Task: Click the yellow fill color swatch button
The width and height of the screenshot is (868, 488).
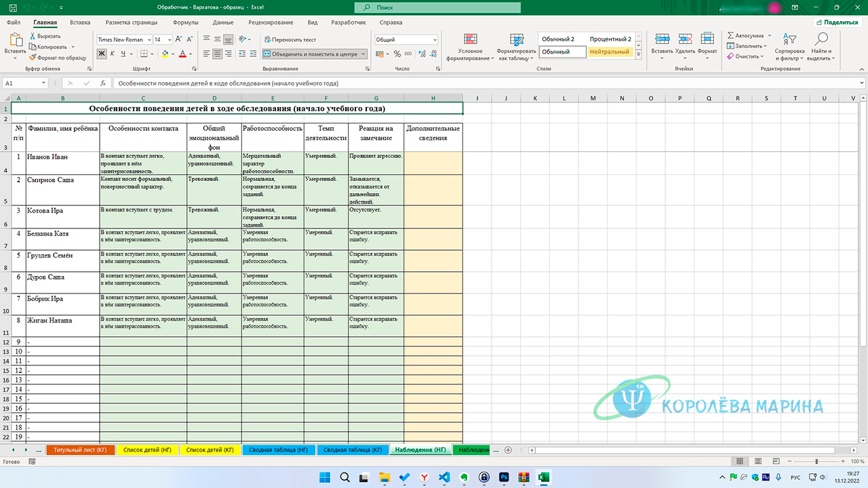Action: [165, 54]
